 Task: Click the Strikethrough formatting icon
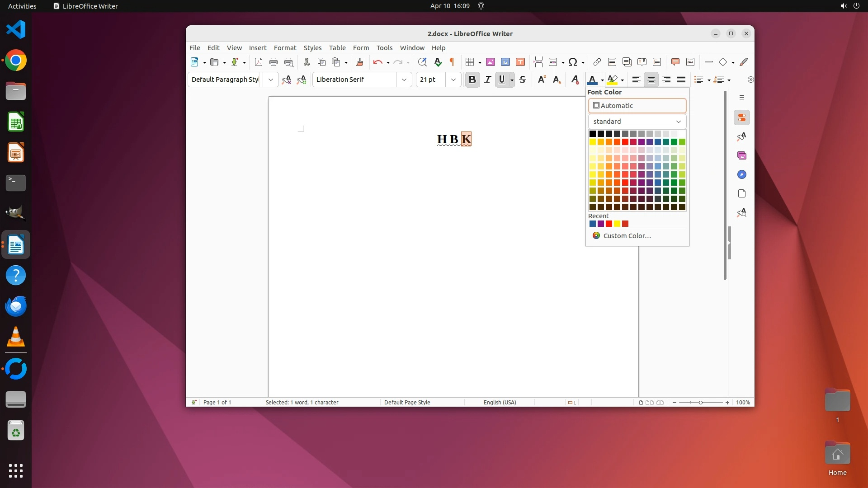(x=523, y=80)
